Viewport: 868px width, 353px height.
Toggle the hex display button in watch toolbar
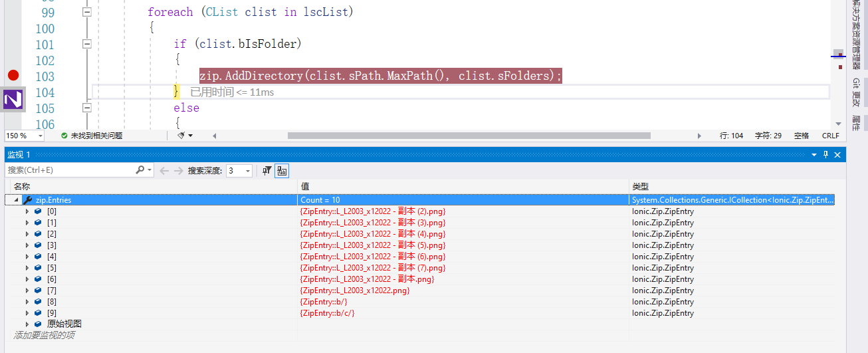[282, 171]
